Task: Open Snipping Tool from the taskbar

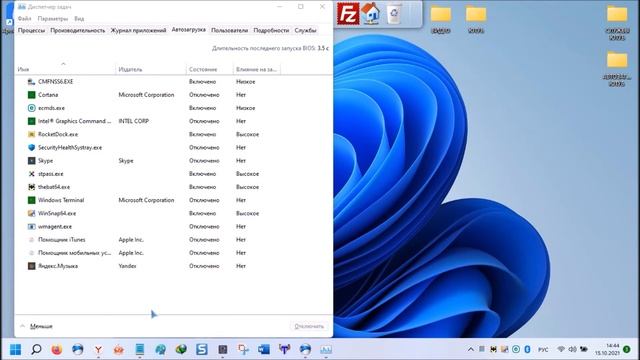Action: coord(243,349)
